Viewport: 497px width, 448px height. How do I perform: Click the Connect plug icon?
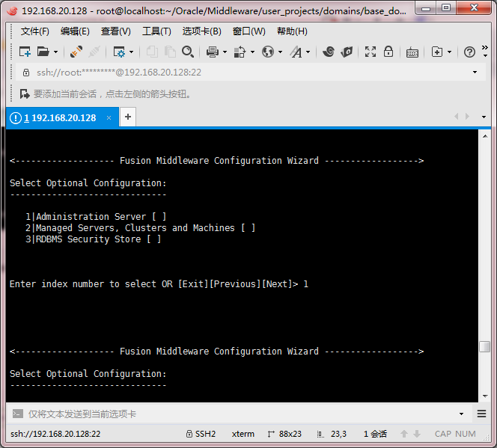[x=76, y=52]
